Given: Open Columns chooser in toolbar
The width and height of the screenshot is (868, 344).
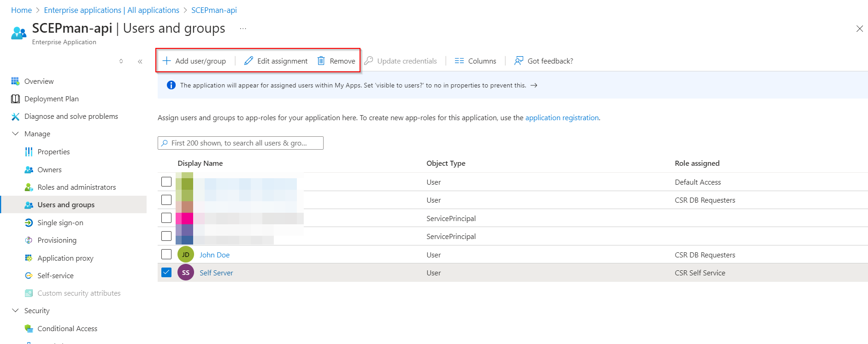Looking at the screenshot, I should coord(475,61).
